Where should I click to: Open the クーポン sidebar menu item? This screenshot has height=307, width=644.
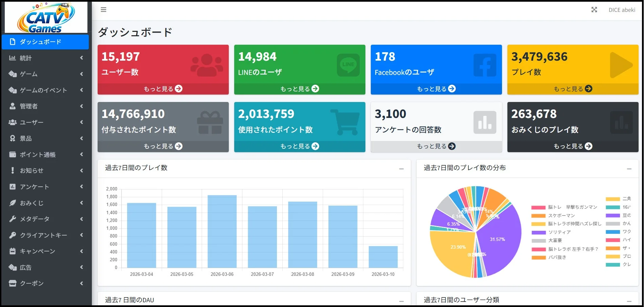click(46, 283)
